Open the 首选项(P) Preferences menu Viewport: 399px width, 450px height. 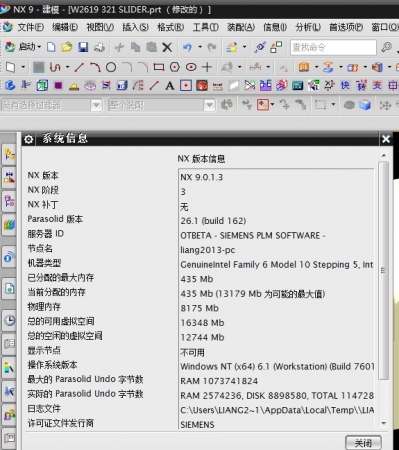346,27
